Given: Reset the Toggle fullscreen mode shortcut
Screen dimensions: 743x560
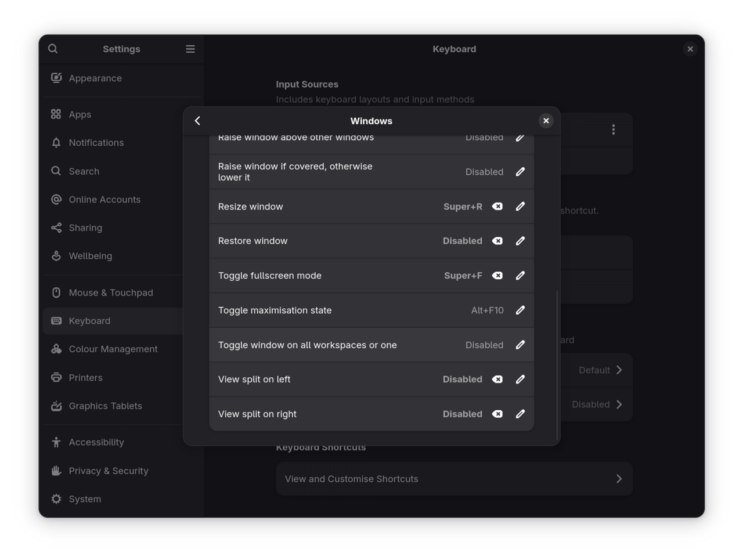Looking at the screenshot, I should (497, 276).
